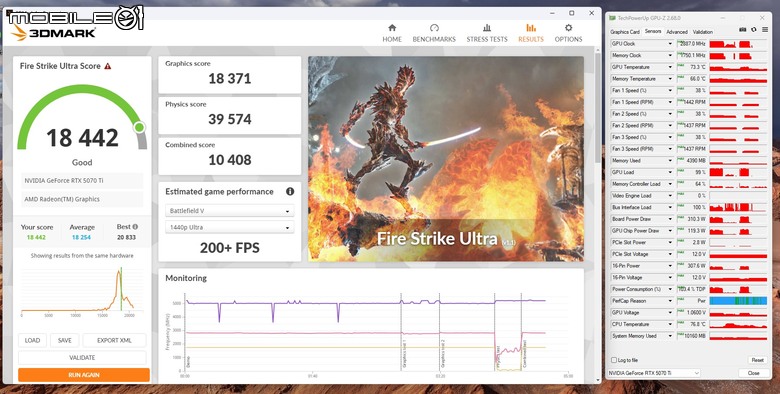Expand the Memory Clock sensor dropdown

(x=670, y=55)
